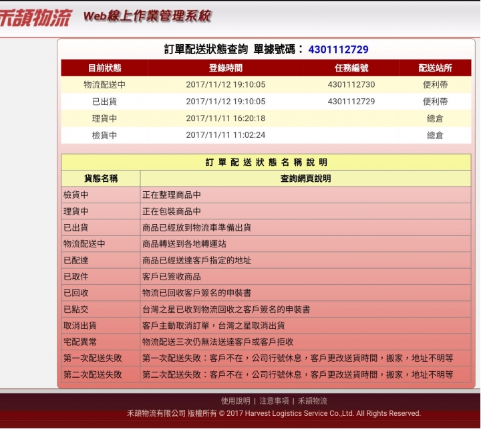Click 總倉 in the 檢貨中 row
The image size is (481, 448).
[435, 136]
